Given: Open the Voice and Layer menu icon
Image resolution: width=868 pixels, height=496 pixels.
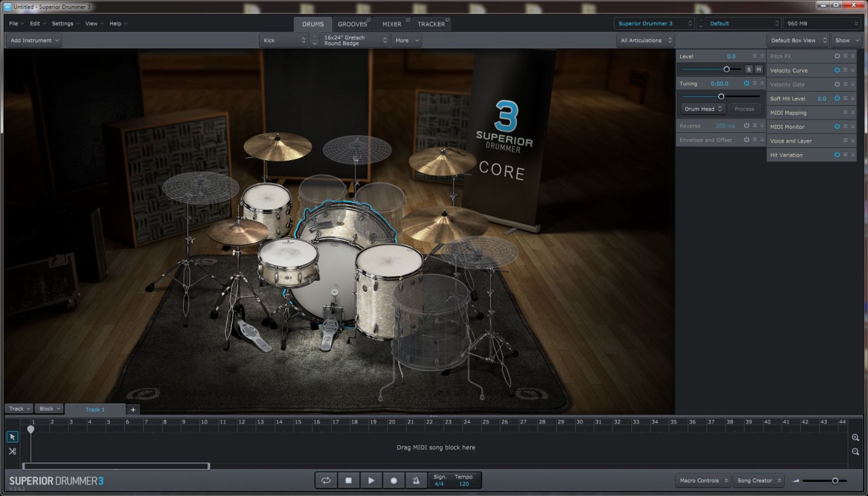Looking at the screenshot, I should click(x=846, y=140).
